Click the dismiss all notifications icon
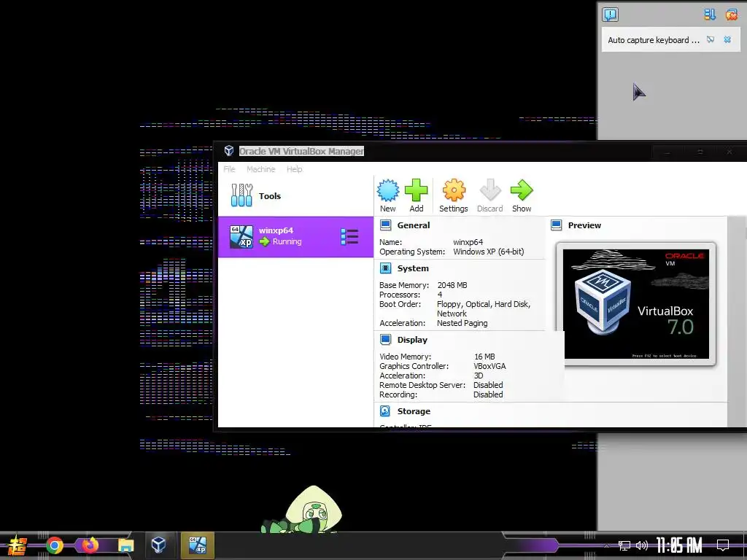 point(731,15)
